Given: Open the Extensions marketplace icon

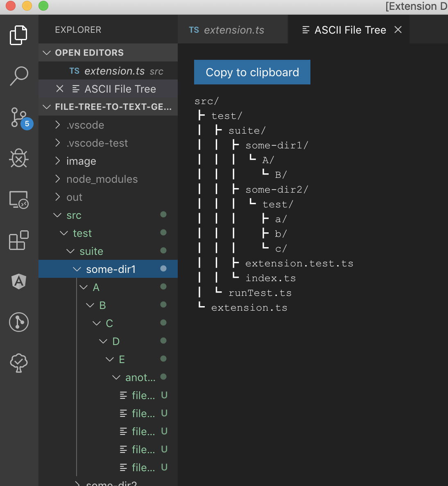Looking at the screenshot, I should click(18, 241).
